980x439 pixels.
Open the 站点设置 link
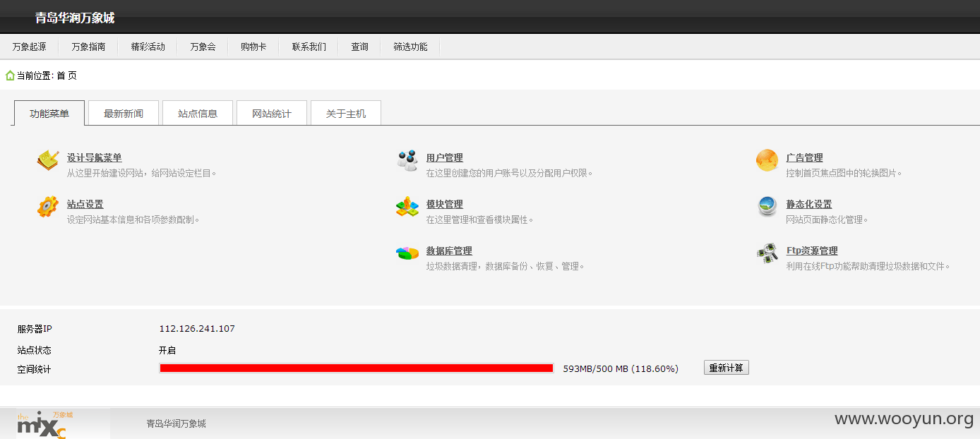pyautogui.click(x=85, y=205)
